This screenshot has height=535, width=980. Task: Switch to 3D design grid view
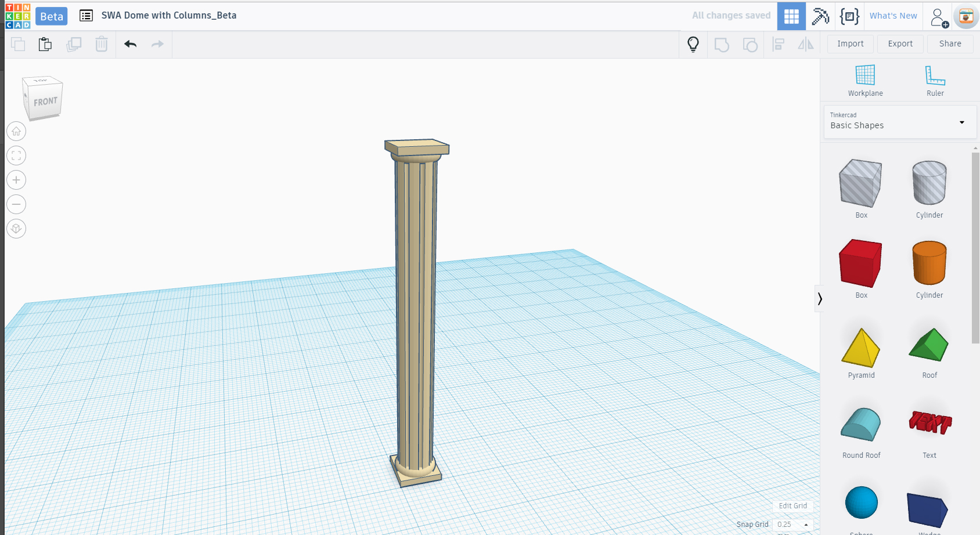(791, 16)
